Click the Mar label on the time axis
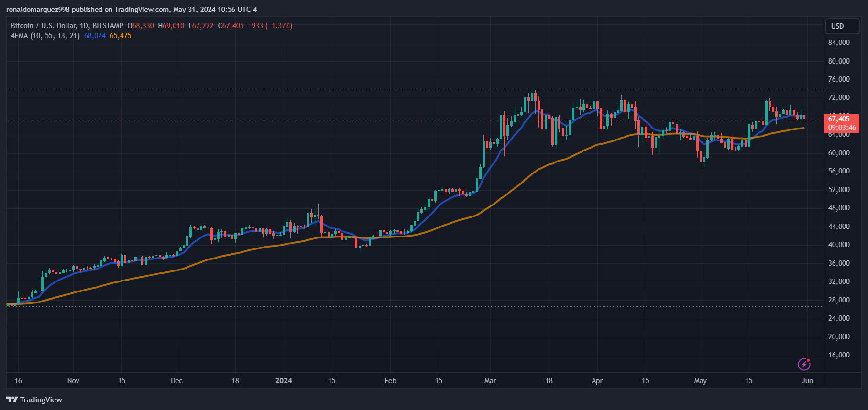The width and height of the screenshot is (868, 410). click(x=490, y=381)
